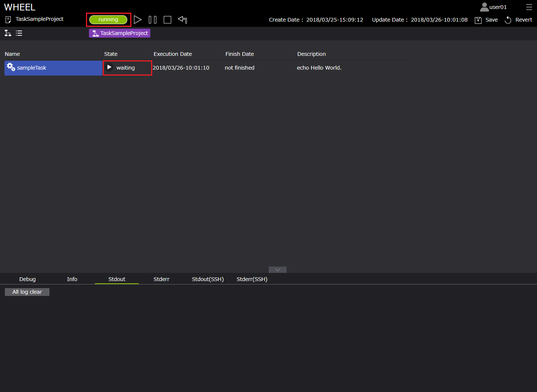Viewport: 537px width, 392px height.
Task: Open the hamburger menu
Action: click(529, 7)
